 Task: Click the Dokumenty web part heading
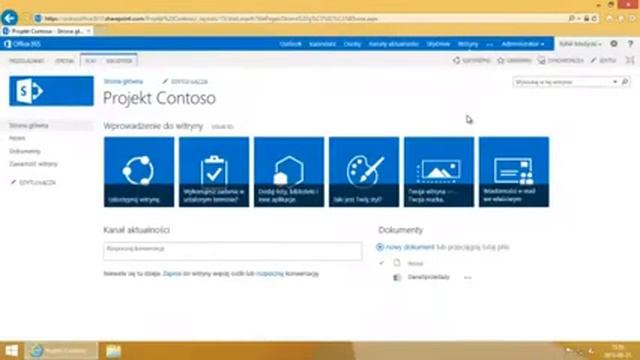[400, 230]
